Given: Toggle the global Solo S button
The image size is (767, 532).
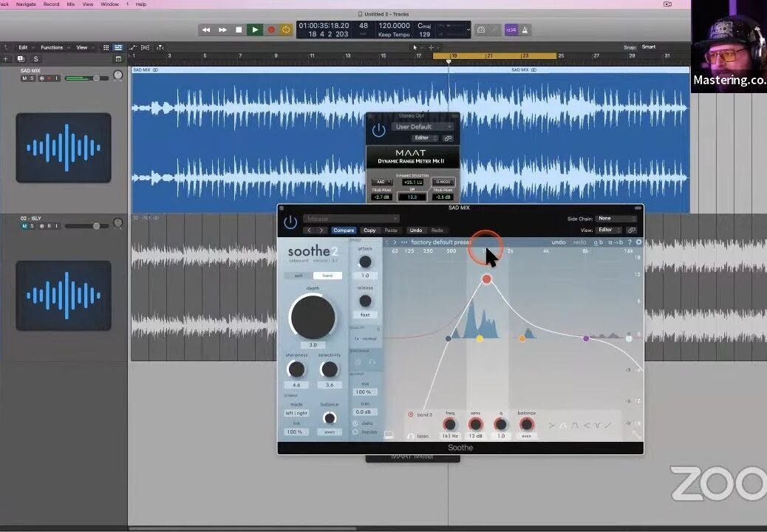Looking at the screenshot, I should pyautogui.click(x=35, y=58).
